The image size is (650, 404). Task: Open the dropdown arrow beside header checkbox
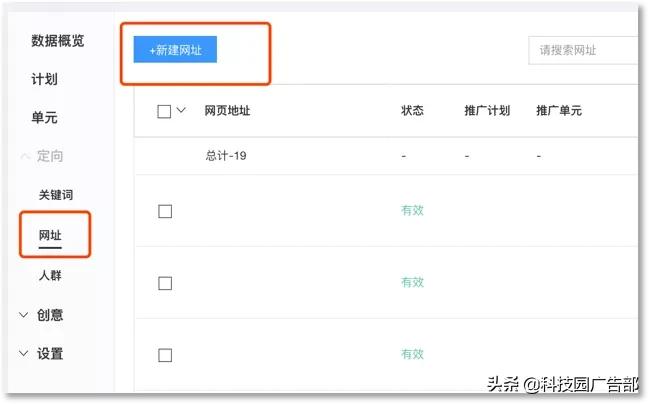pyautogui.click(x=181, y=110)
